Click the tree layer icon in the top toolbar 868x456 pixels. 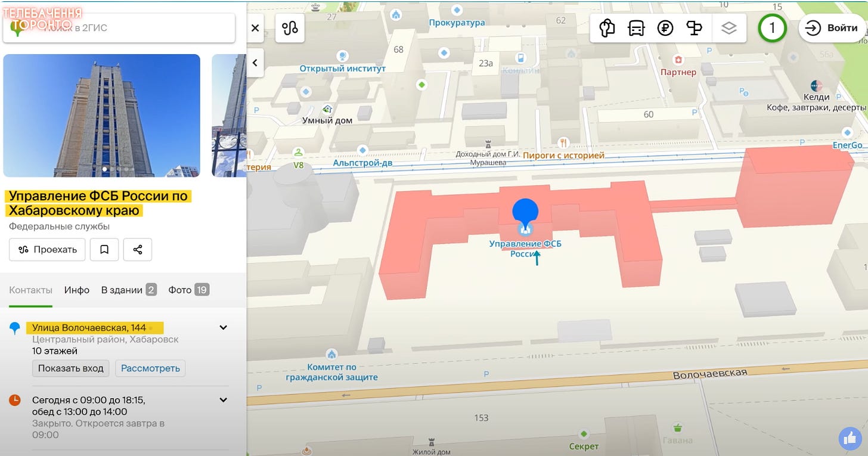pos(607,28)
